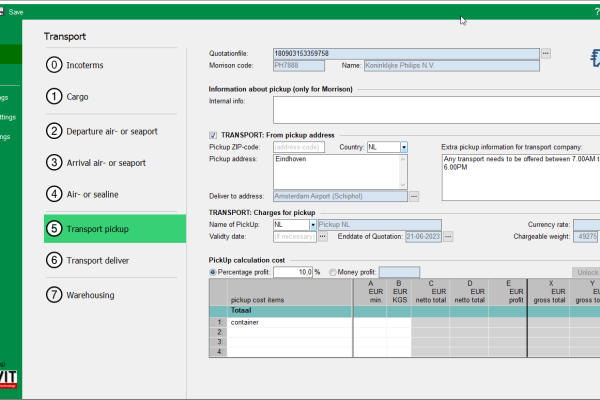Click the Morrison code field PH7888
This screenshot has width=600, height=400.
(x=299, y=65)
